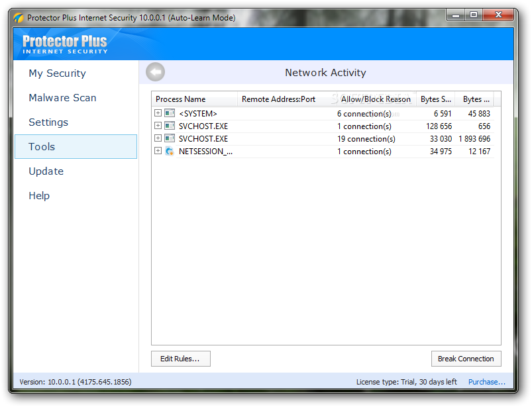Click the NETSESSION process icon

170,151
